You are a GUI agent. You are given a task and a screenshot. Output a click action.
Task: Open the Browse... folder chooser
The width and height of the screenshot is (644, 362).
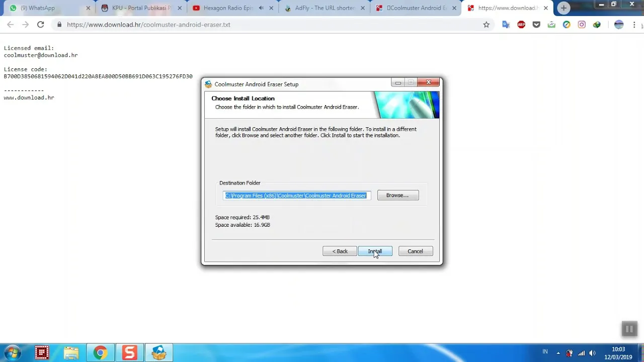coord(398,195)
